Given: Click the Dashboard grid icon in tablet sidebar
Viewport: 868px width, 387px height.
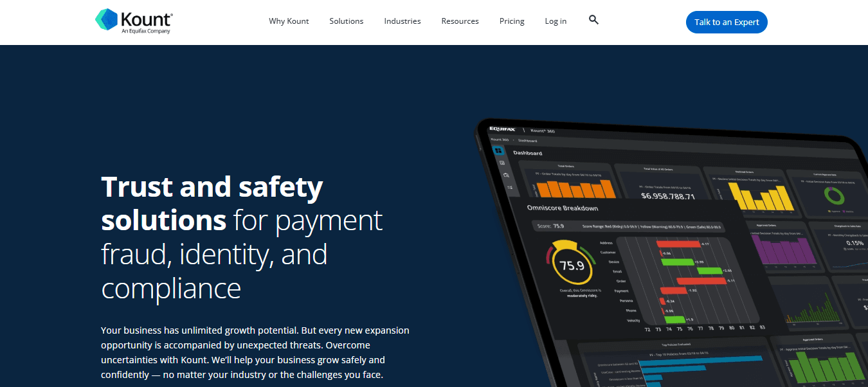Looking at the screenshot, I should [x=498, y=150].
